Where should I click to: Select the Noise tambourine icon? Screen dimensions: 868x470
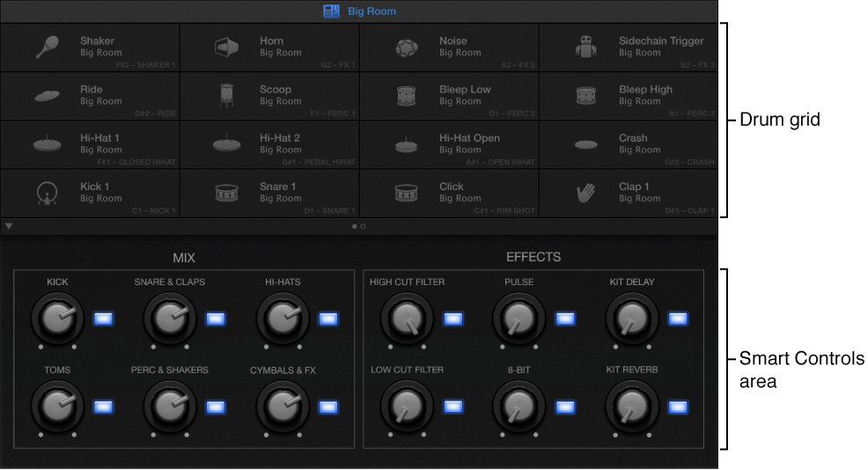click(407, 48)
